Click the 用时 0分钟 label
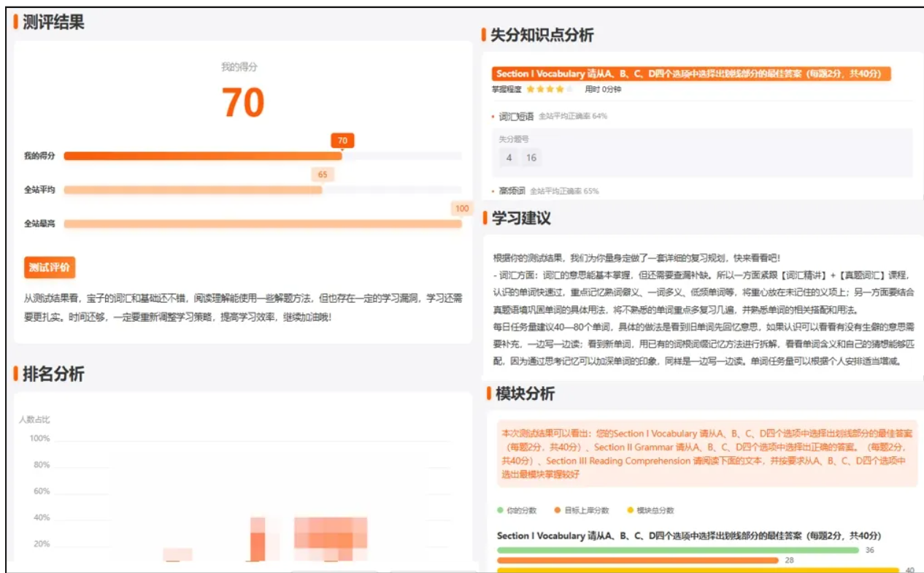 (x=603, y=90)
